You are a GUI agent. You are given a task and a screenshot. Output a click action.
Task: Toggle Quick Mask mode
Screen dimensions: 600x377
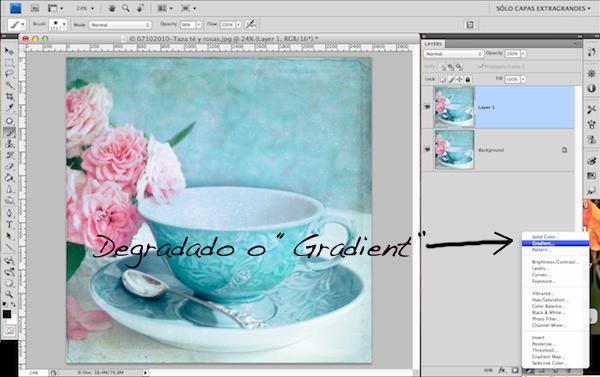(x=9, y=330)
